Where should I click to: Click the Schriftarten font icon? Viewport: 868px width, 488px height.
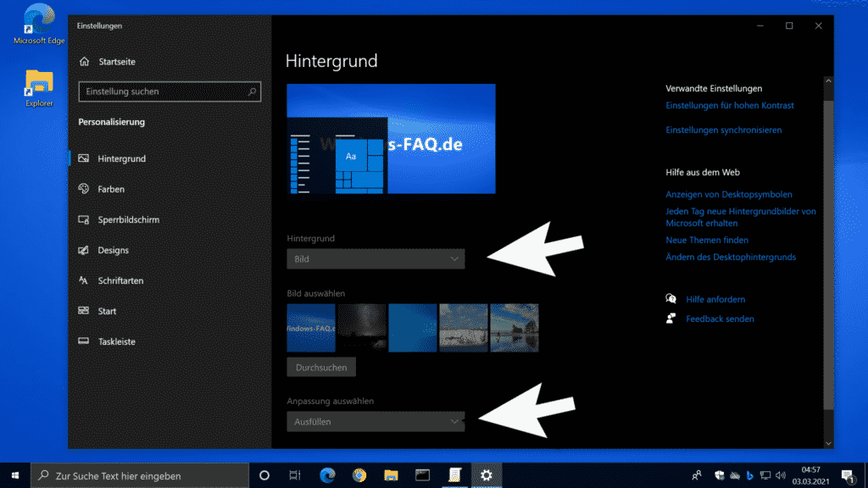point(83,280)
